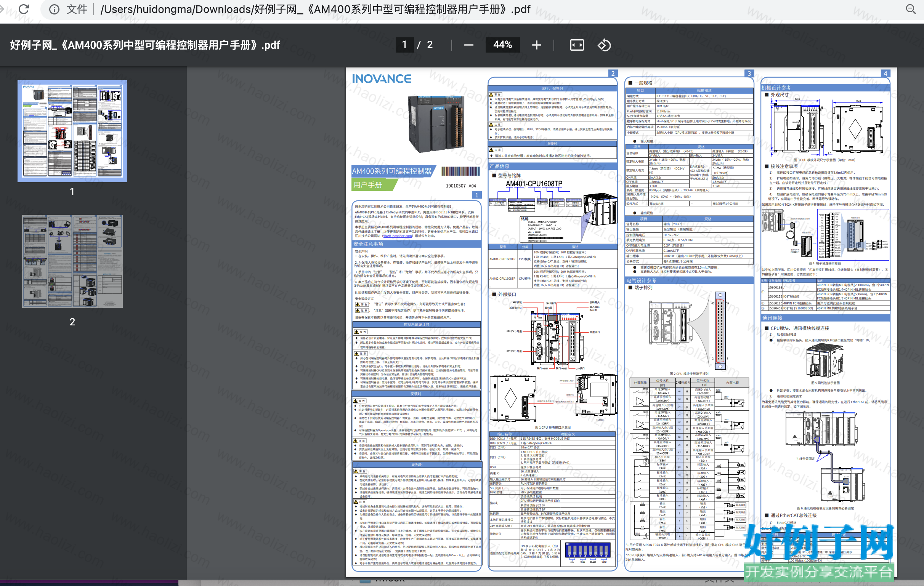The height and width of the screenshot is (586, 924).
Task: Click the '一般规格' heading
Action: (643, 83)
